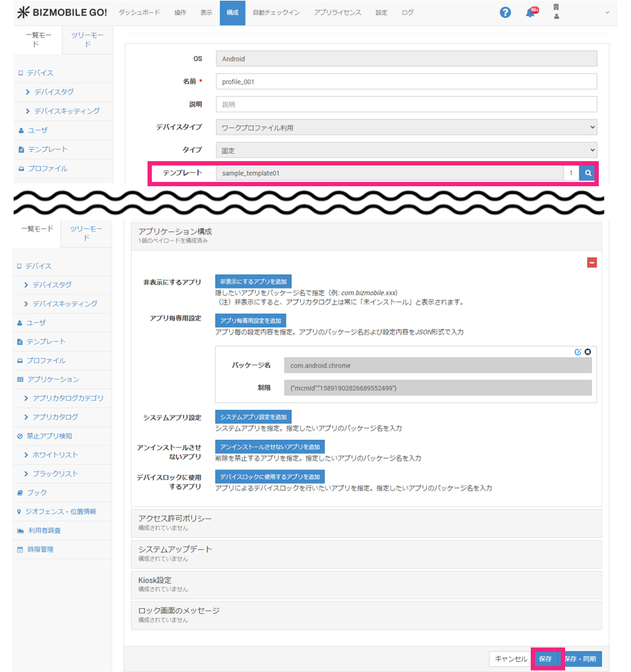Click the black remove icon for package entry
Viewport: 631px width, 672px height.
[x=588, y=352]
